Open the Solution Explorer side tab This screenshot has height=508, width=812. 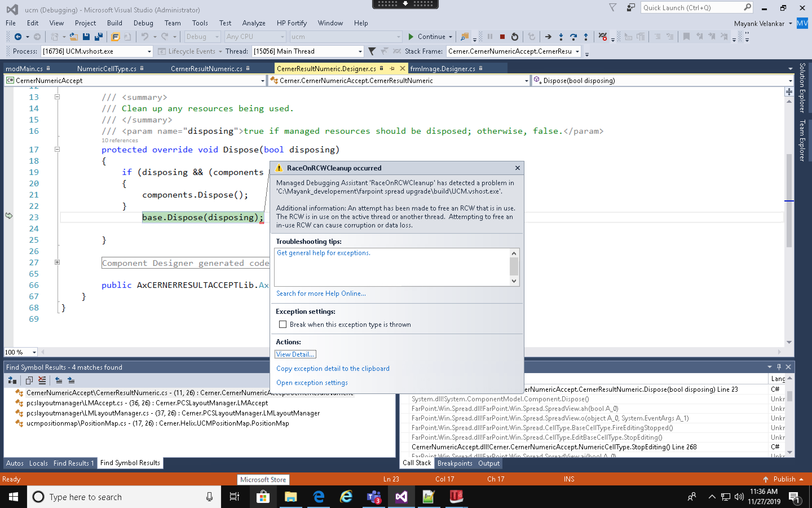pos(802,88)
